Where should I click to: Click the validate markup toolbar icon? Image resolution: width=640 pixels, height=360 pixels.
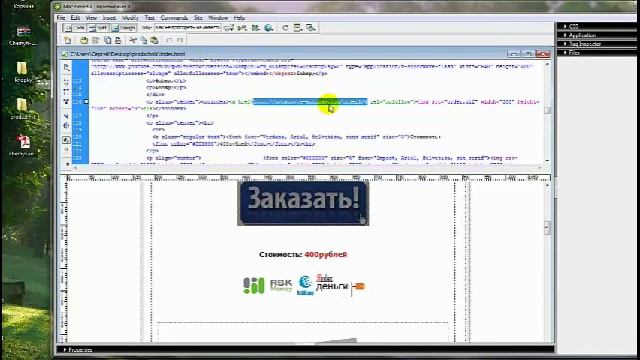(x=256, y=28)
